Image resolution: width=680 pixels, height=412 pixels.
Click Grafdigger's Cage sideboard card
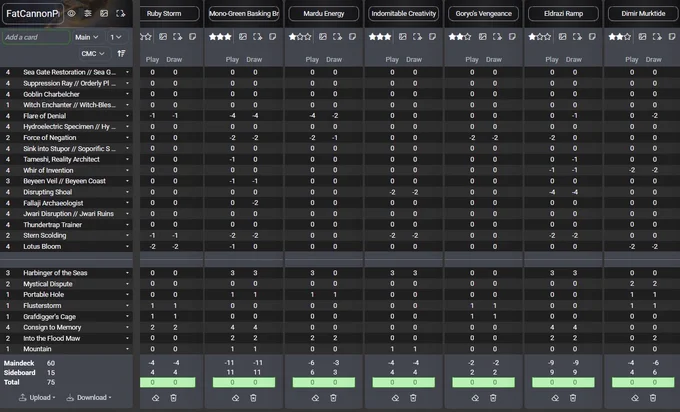click(49, 317)
